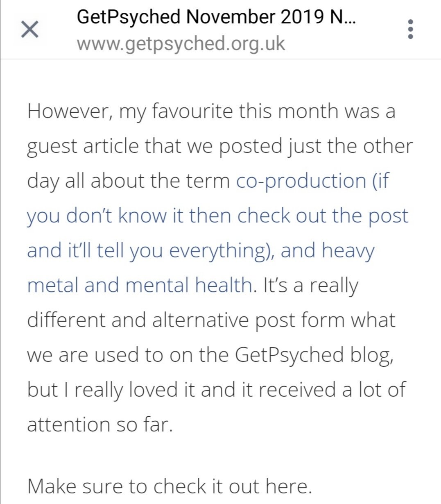Image resolution: width=441 pixels, height=504 pixels.
Task: Open the three-dot overflow menu
Action: 410,30
